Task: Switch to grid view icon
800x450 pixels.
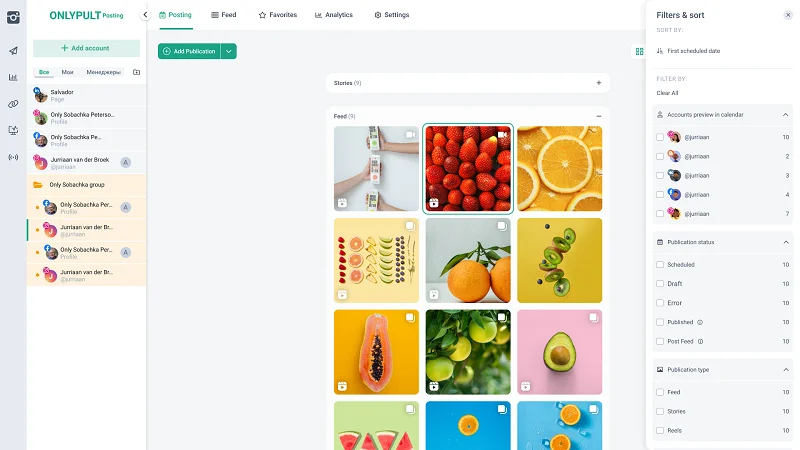Action: click(x=639, y=51)
